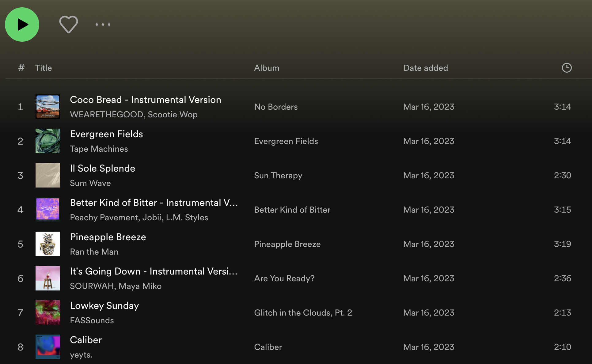Click the clock duration column icon
The image size is (592, 364).
coord(566,68)
